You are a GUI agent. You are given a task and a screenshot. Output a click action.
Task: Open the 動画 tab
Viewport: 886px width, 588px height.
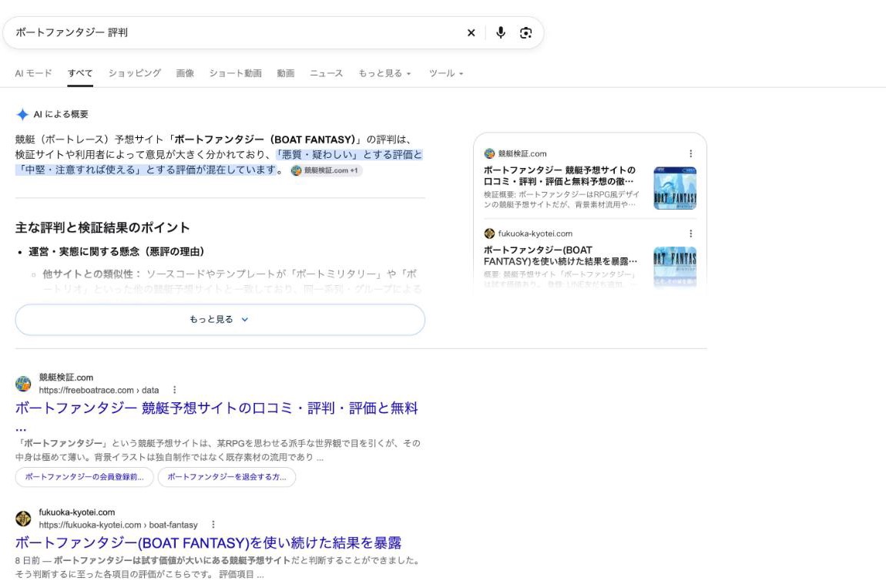pos(285,73)
